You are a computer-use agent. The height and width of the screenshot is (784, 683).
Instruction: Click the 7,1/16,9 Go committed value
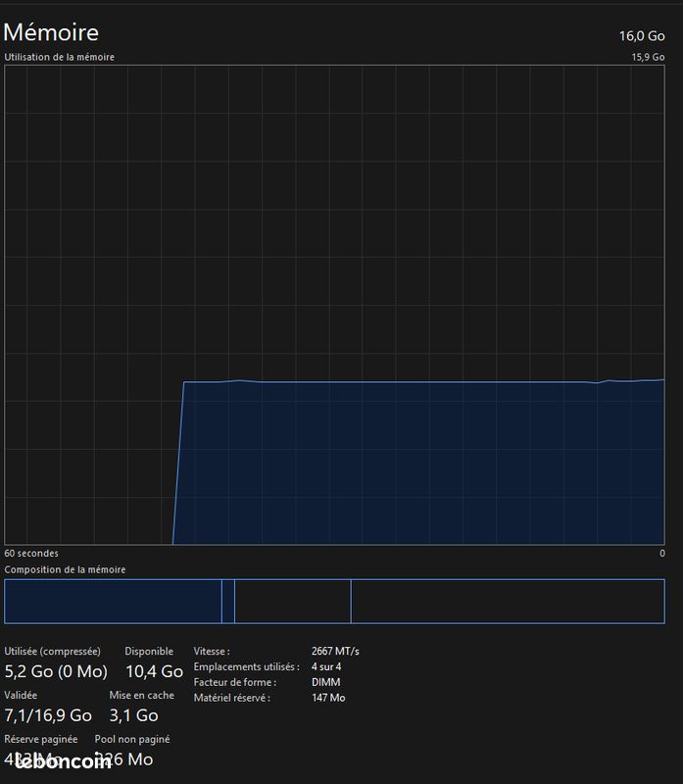[x=48, y=715]
